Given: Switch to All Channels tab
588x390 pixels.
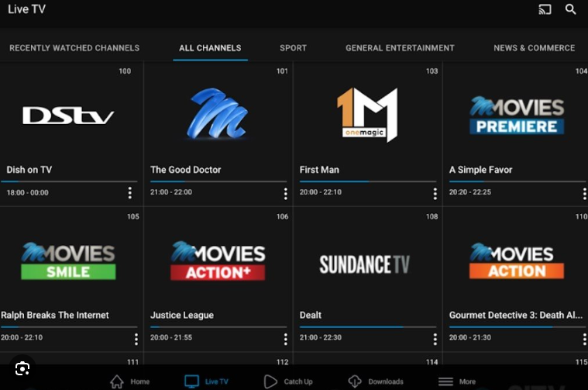Looking at the screenshot, I should 210,48.
